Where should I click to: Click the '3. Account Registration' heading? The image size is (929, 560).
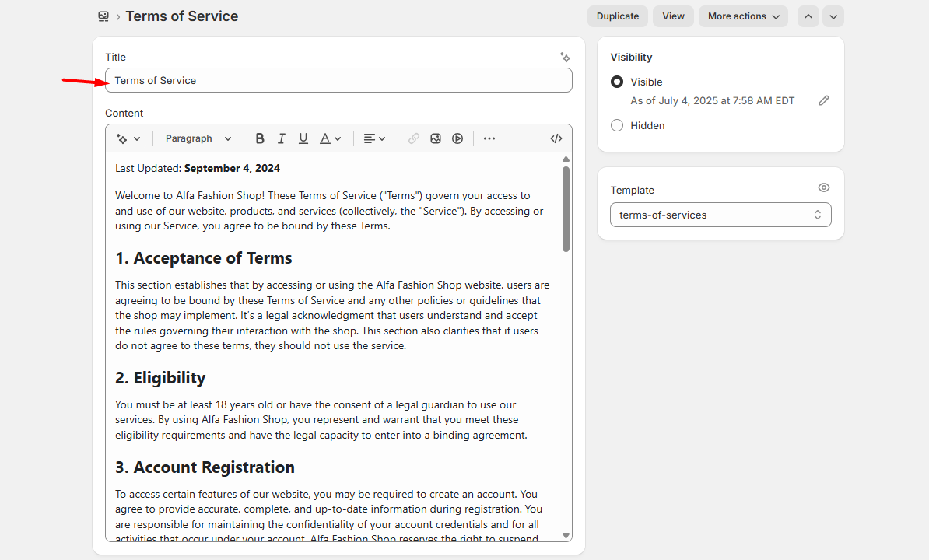click(205, 467)
